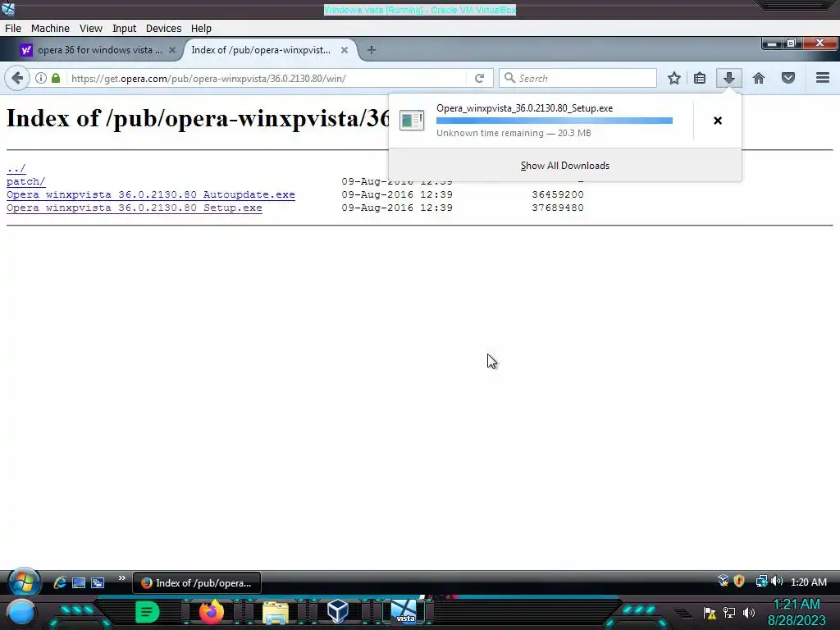Viewport: 840px width, 630px height.
Task: Click the Windows Security shield tray icon
Action: pyautogui.click(x=739, y=582)
